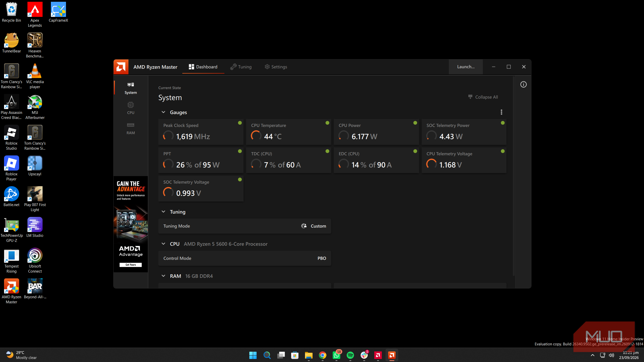The image size is (644, 362).
Task: Open Roblox Studio desktop shortcut
Action: 11,137
